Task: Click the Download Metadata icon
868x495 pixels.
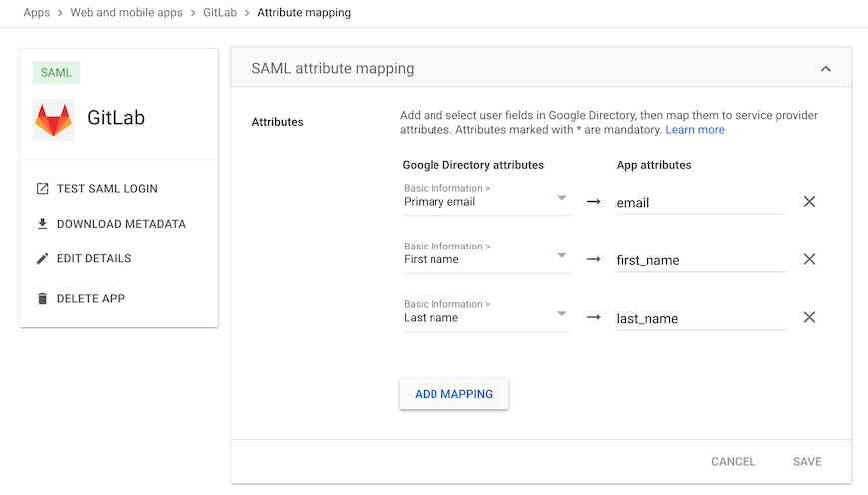Action: [42, 224]
